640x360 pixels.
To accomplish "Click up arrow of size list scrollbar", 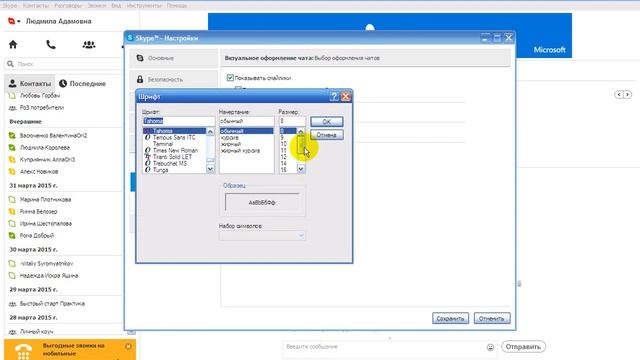I will (301, 131).
